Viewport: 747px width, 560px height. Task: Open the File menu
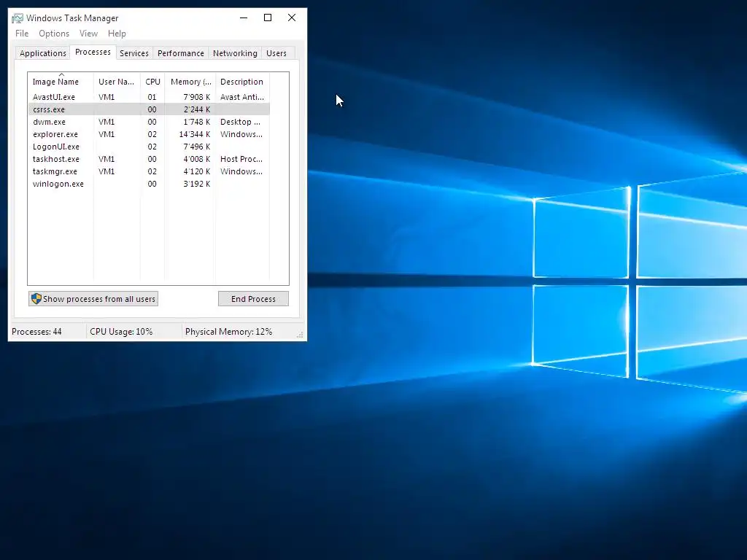22,34
